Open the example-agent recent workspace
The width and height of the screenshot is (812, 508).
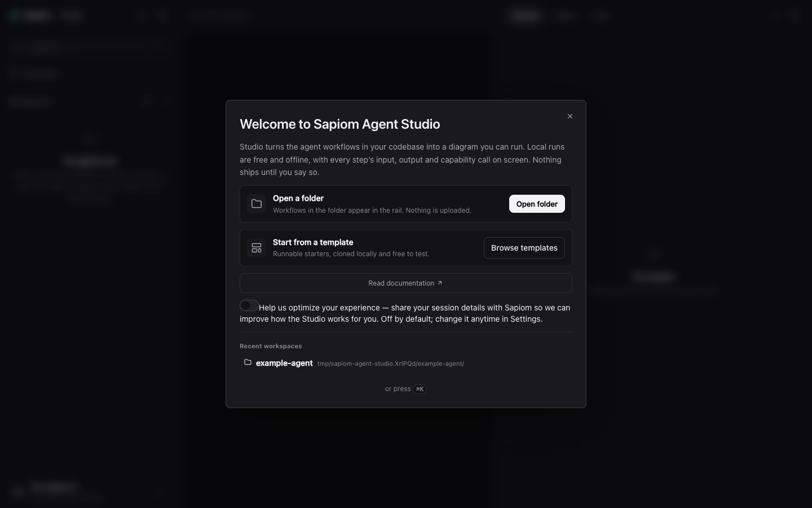tap(405, 363)
